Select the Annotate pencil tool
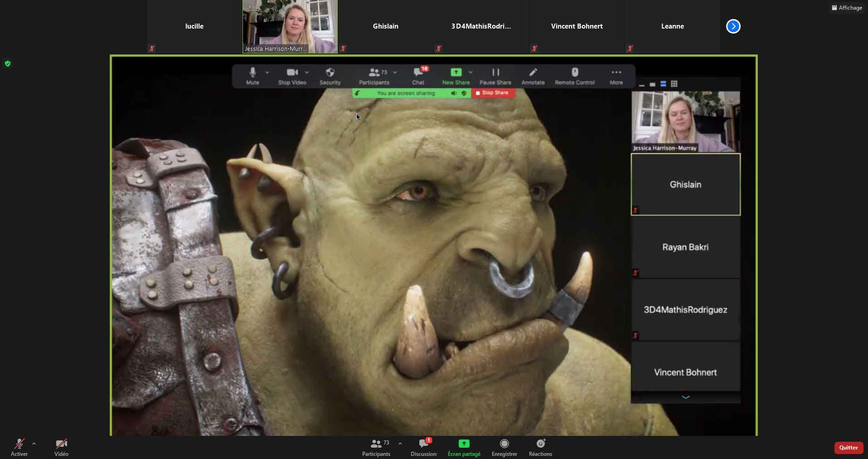868x459 pixels. pos(533,76)
